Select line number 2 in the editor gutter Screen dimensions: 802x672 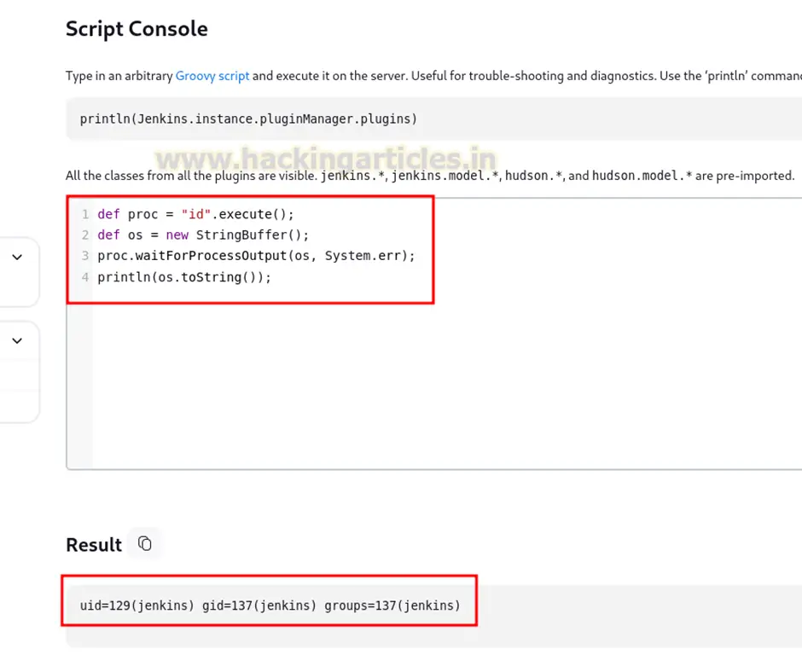pyautogui.click(x=85, y=235)
